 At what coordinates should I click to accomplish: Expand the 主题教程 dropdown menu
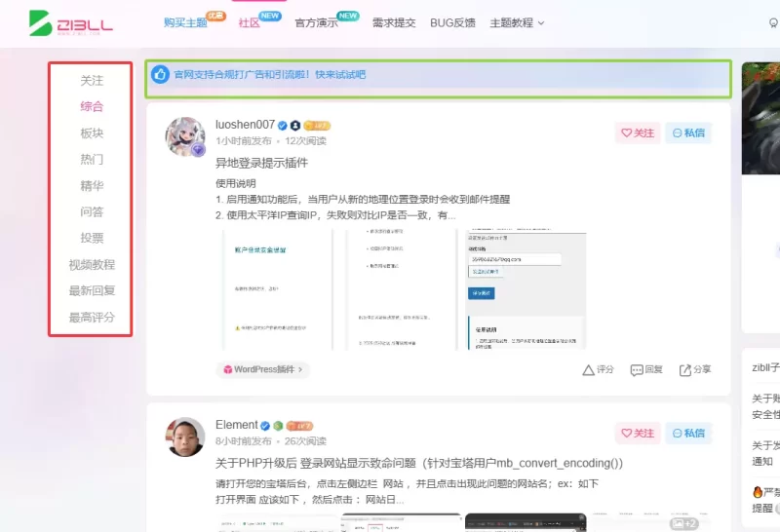(x=517, y=22)
